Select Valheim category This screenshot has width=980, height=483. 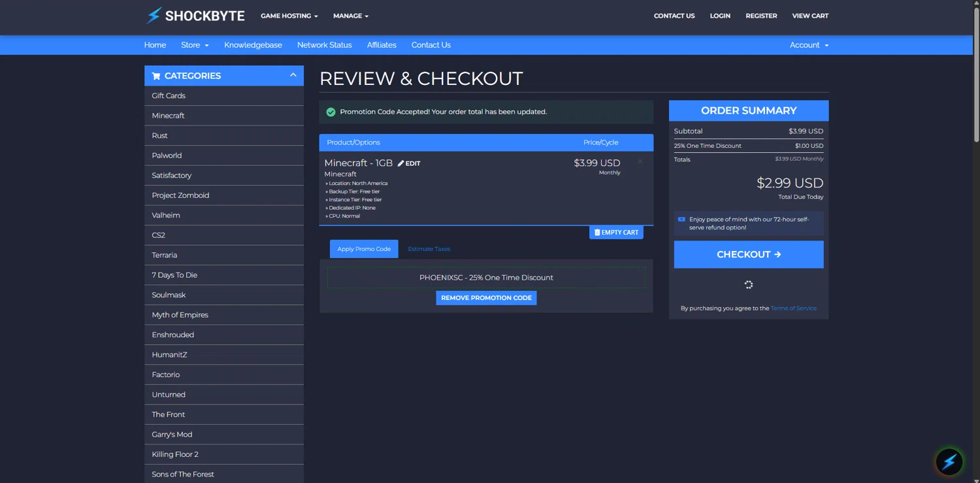224,215
